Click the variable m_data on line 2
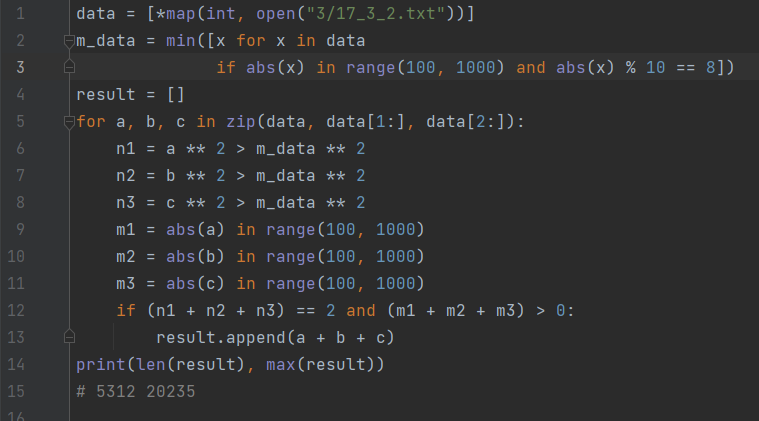This screenshot has width=759, height=421. [x=106, y=41]
